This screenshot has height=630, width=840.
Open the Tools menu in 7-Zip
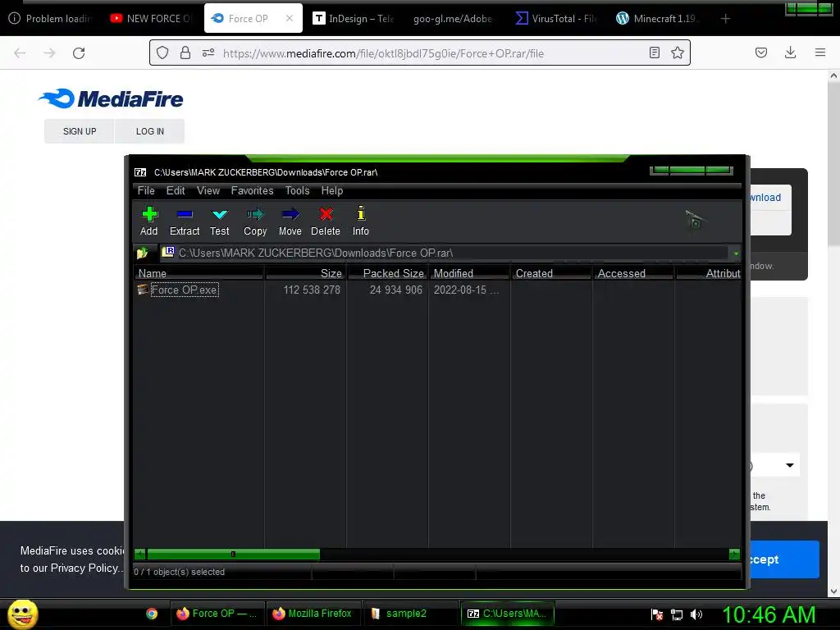pyautogui.click(x=297, y=190)
